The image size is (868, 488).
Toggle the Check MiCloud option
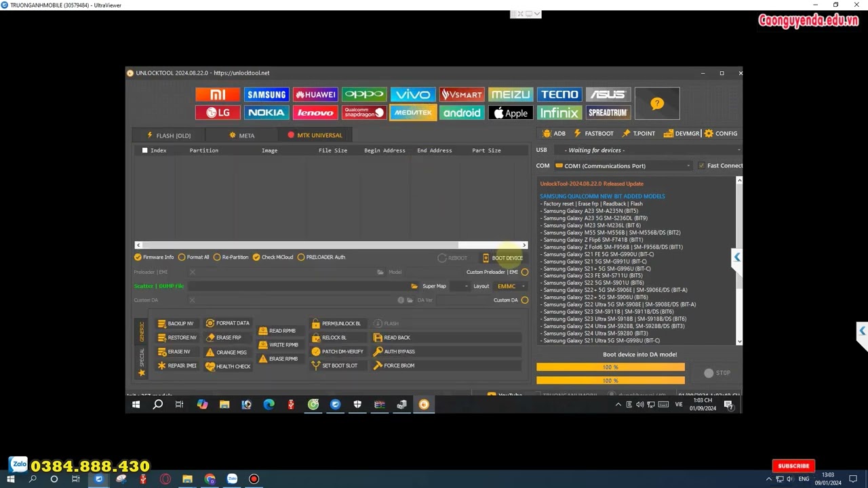click(x=273, y=258)
